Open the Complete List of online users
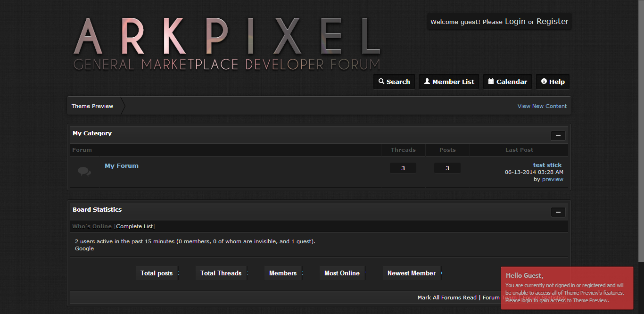644x314 pixels. click(134, 226)
